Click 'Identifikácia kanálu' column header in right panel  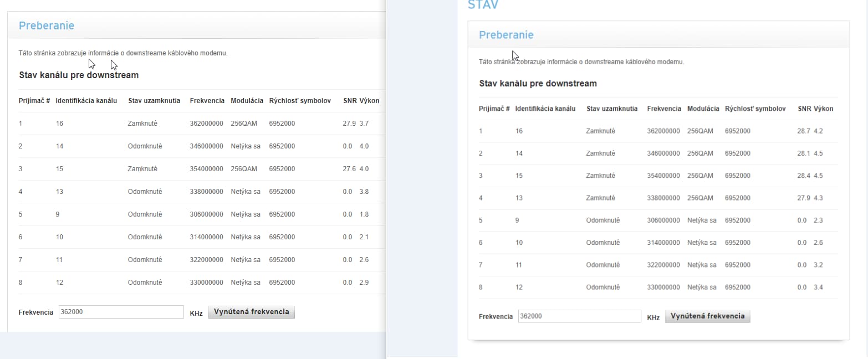545,109
